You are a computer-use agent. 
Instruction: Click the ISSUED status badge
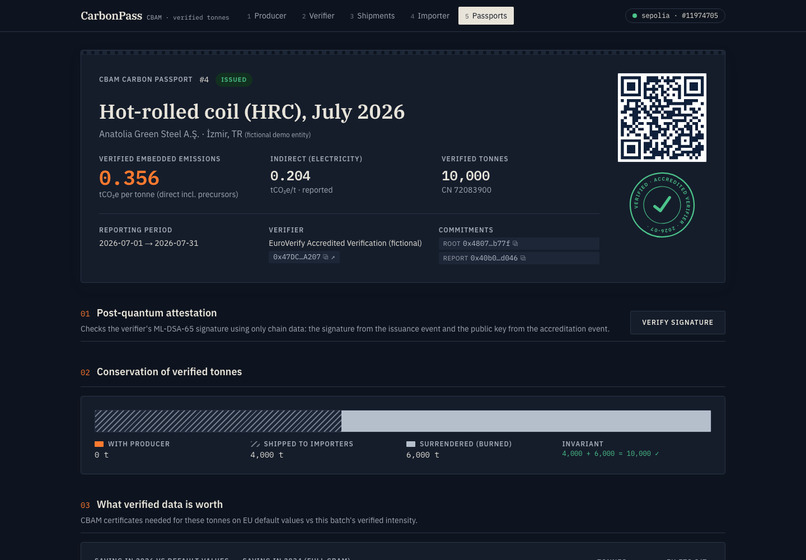pyautogui.click(x=233, y=80)
